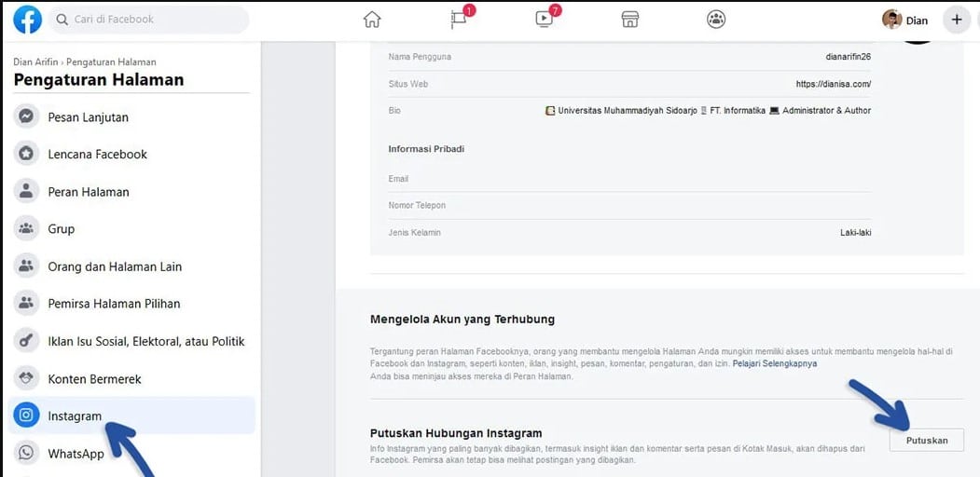The height and width of the screenshot is (477, 980).
Task: Open the Watch video icon
Action: point(545,19)
